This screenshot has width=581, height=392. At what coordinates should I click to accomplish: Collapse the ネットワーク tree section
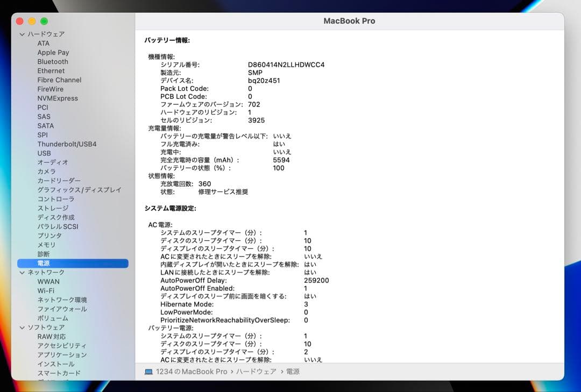(x=22, y=272)
